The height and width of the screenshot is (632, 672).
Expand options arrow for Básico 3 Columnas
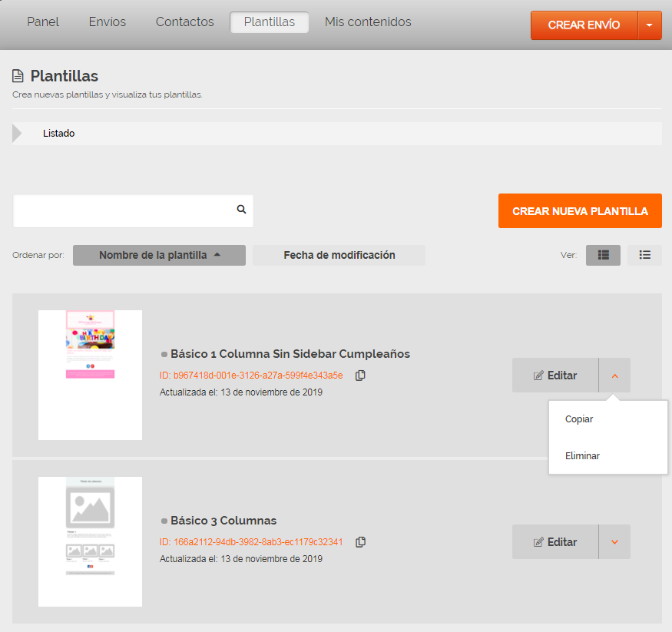614,542
